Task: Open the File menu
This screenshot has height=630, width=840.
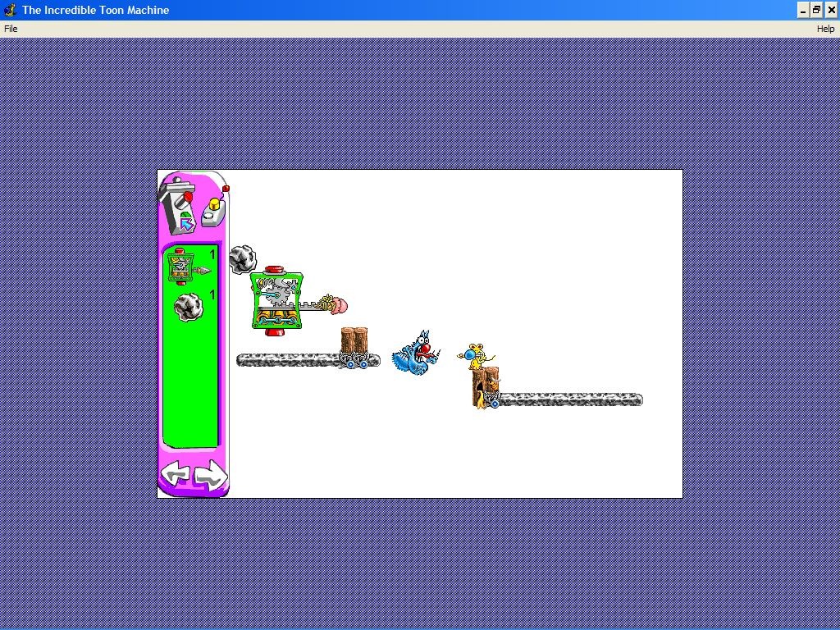Action: [x=11, y=29]
